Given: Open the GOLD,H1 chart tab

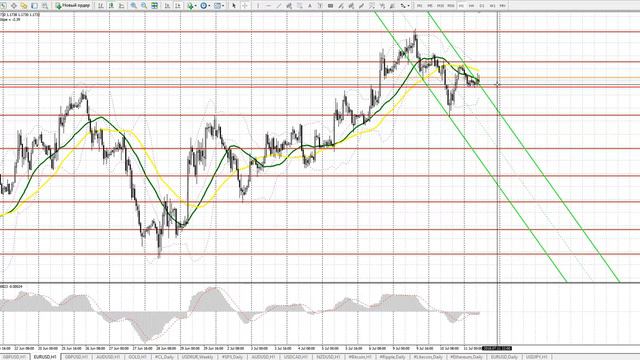Looking at the screenshot, I should tap(138, 357).
